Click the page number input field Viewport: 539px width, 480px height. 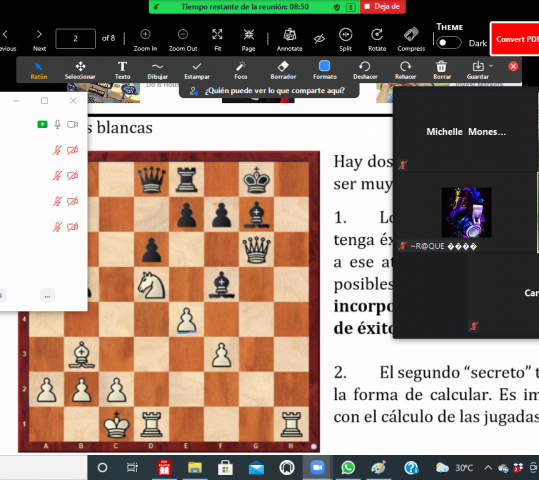click(x=76, y=39)
